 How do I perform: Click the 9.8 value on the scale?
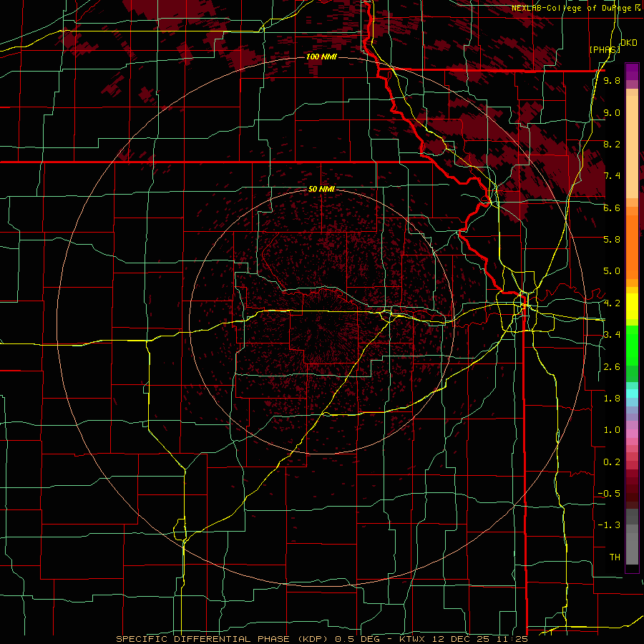612,81
